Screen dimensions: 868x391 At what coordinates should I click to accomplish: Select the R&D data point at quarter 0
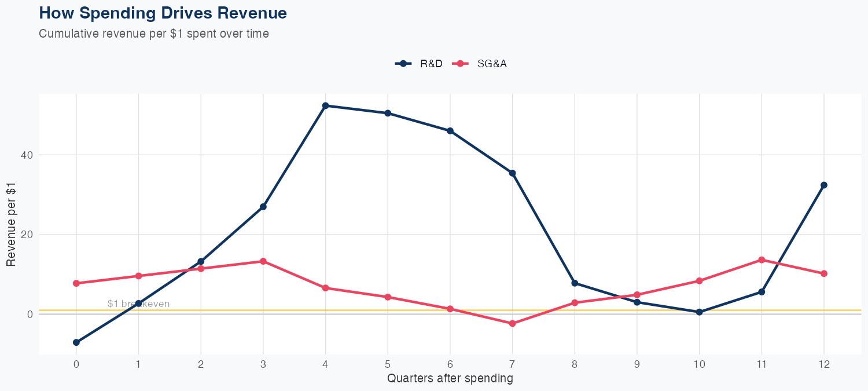tap(76, 342)
